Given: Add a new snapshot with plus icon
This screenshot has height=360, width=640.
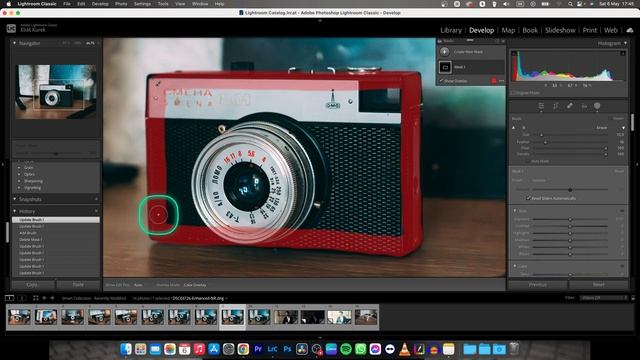Looking at the screenshot, I should tap(96, 199).
